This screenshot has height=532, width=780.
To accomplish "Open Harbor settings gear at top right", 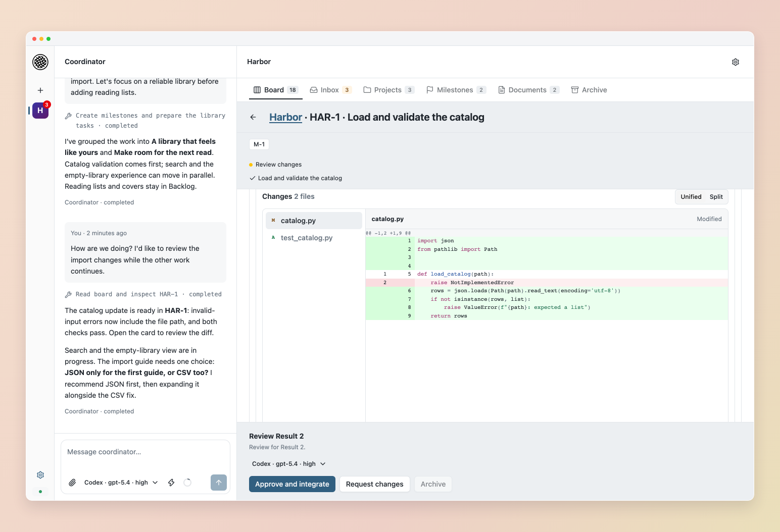I will click(736, 62).
